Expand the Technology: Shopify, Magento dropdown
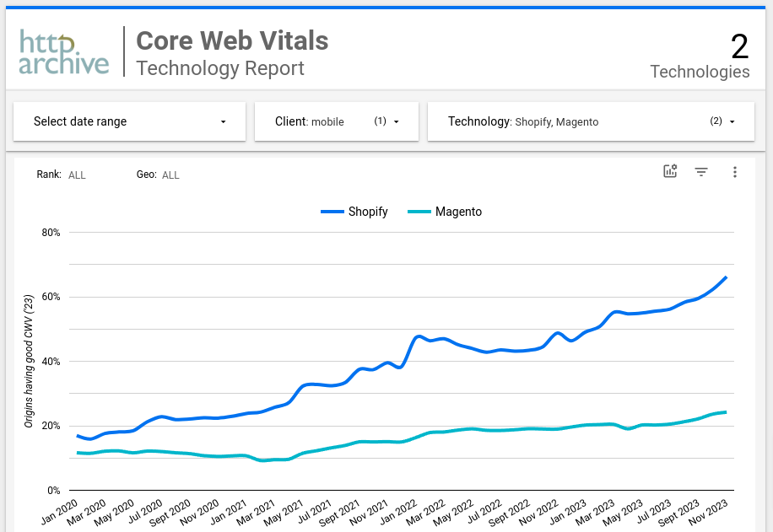Screen dimensions: 773x532 coord(591,121)
